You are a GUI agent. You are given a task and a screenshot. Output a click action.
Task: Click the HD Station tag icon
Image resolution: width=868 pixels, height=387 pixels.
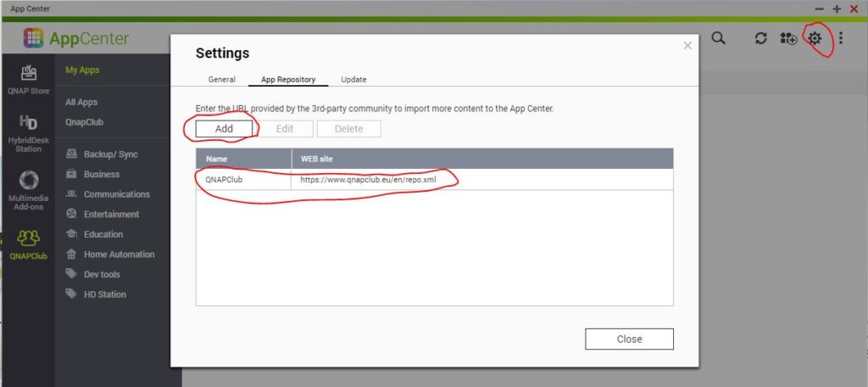tap(71, 294)
